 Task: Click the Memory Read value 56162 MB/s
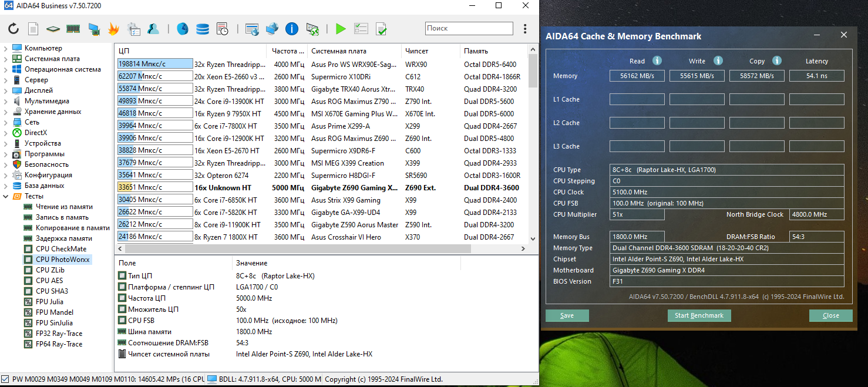[x=637, y=76]
